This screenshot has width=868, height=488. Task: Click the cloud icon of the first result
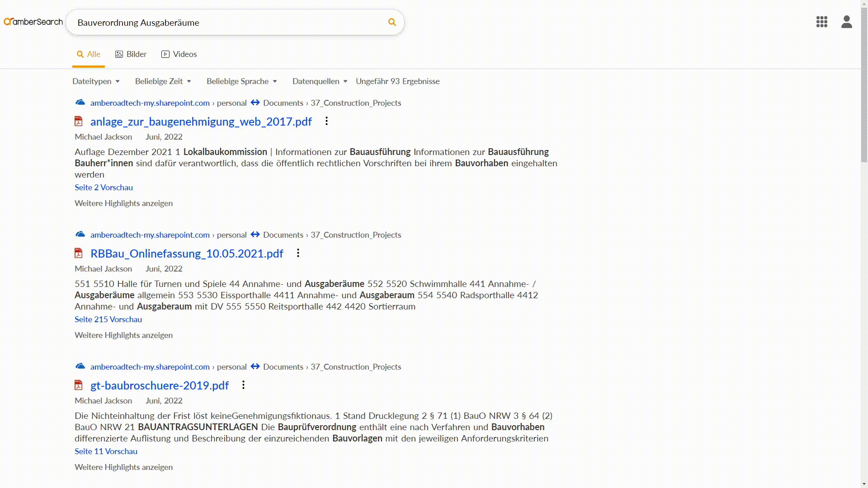click(x=80, y=103)
